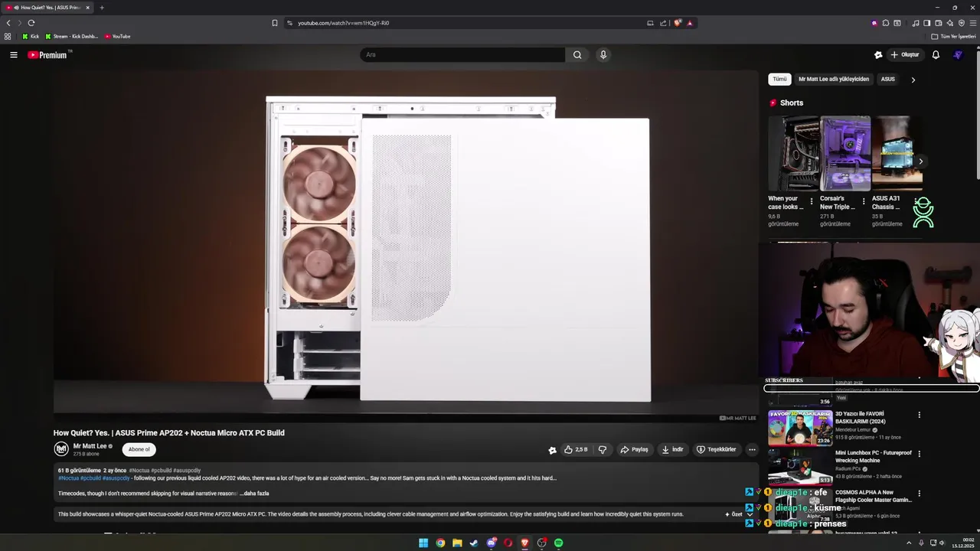Open the Brave wallet icon
Viewport: 980px width, 551px height.
(939, 23)
